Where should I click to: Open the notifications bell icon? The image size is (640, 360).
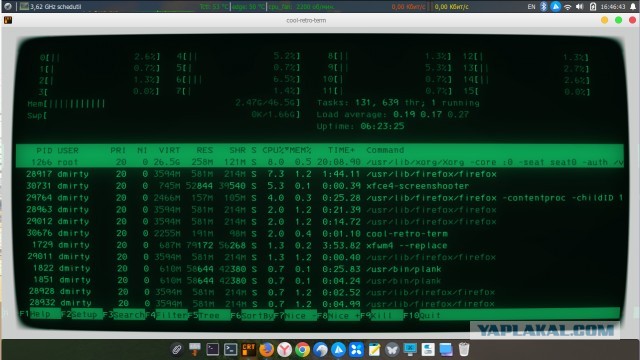point(633,7)
